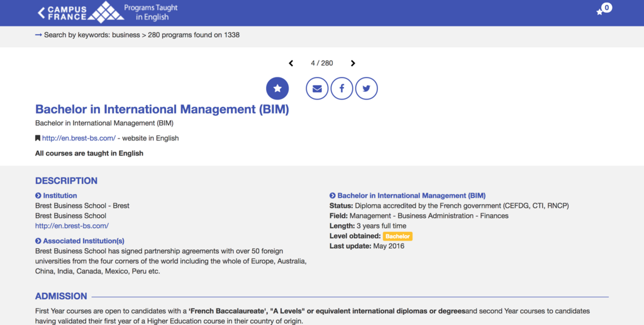Click the partnership agreements paragraph
The image size is (644, 325).
tap(171, 261)
